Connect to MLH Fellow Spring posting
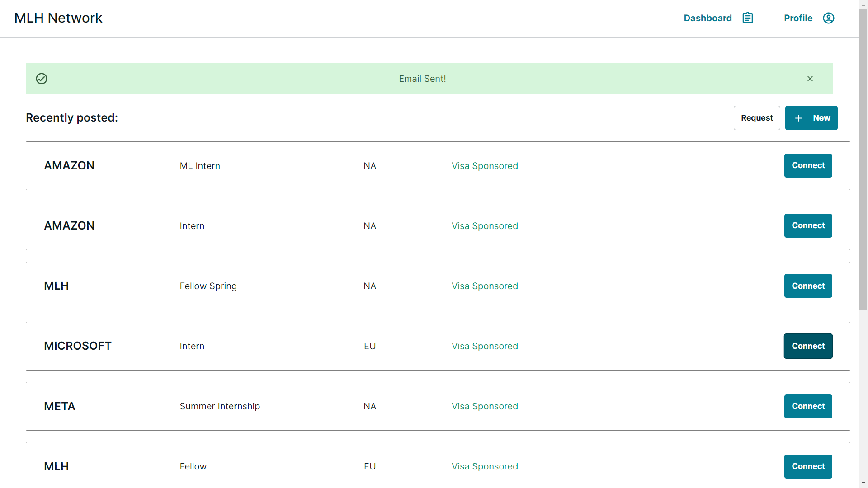The image size is (868, 488). click(x=808, y=286)
